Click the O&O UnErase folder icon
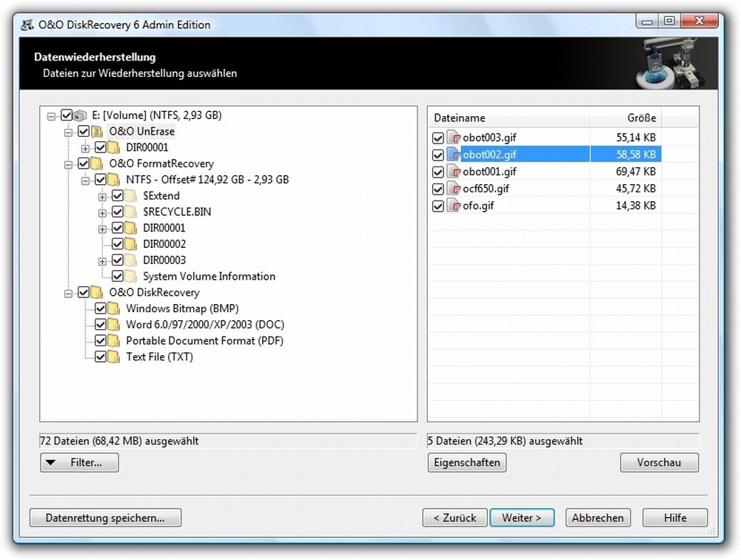Image resolution: width=741 pixels, height=560 pixels. pos(98,131)
